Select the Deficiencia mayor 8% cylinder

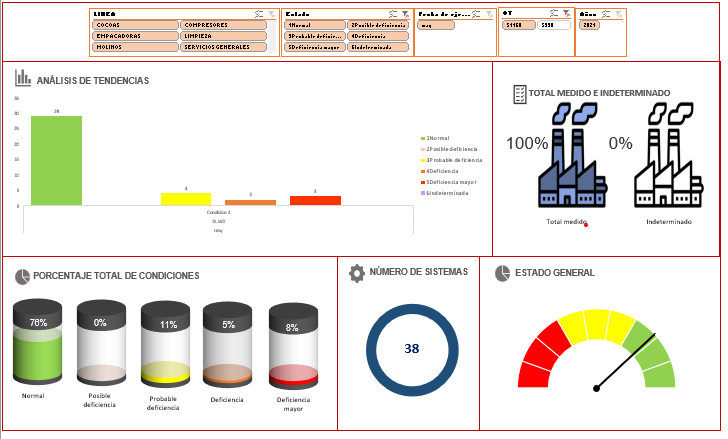pos(293,346)
